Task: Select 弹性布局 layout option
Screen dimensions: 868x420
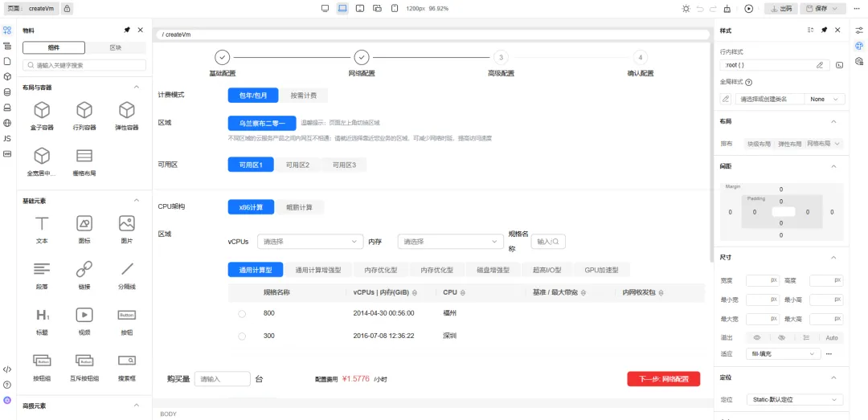Action: pos(789,143)
